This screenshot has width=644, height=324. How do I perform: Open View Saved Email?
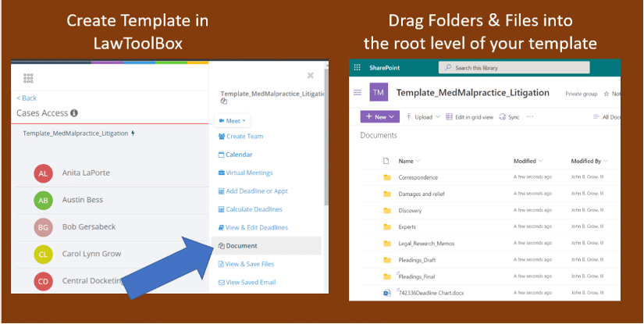[x=247, y=282]
